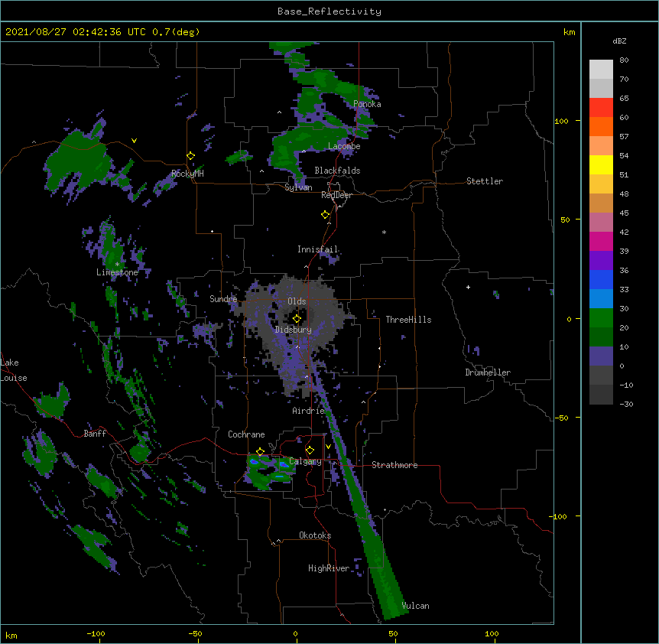The width and height of the screenshot is (659, 644).
Task: Click the white plus marker north of Drumheller
Action: pos(468,287)
